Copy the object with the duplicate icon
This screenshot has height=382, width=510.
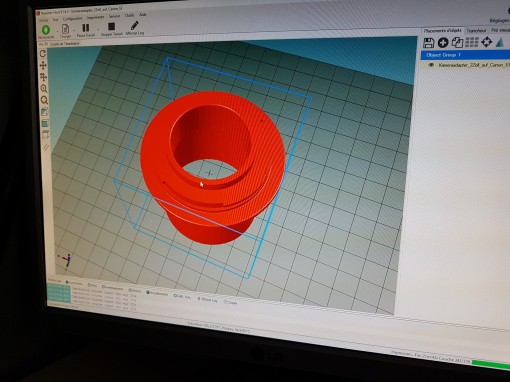457,42
